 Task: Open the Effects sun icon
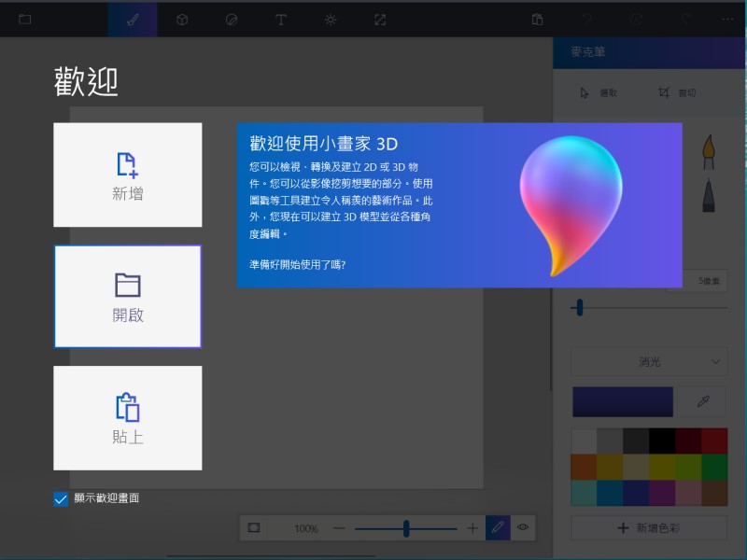coord(331,20)
